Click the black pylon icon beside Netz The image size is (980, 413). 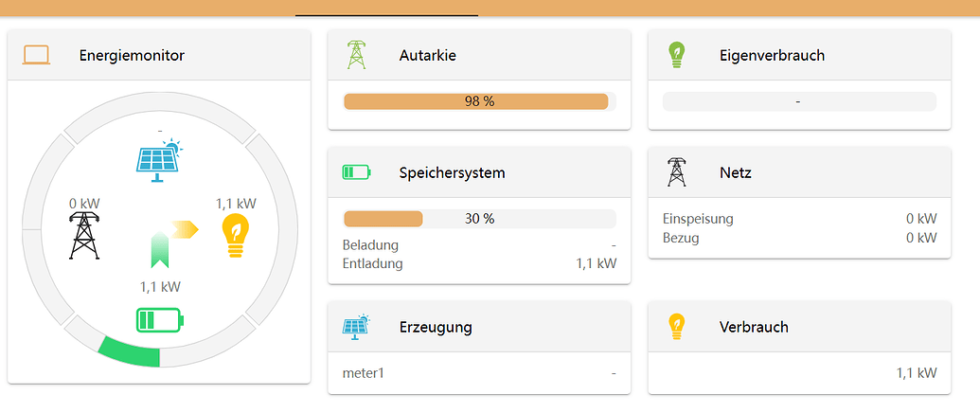pyautogui.click(x=676, y=172)
